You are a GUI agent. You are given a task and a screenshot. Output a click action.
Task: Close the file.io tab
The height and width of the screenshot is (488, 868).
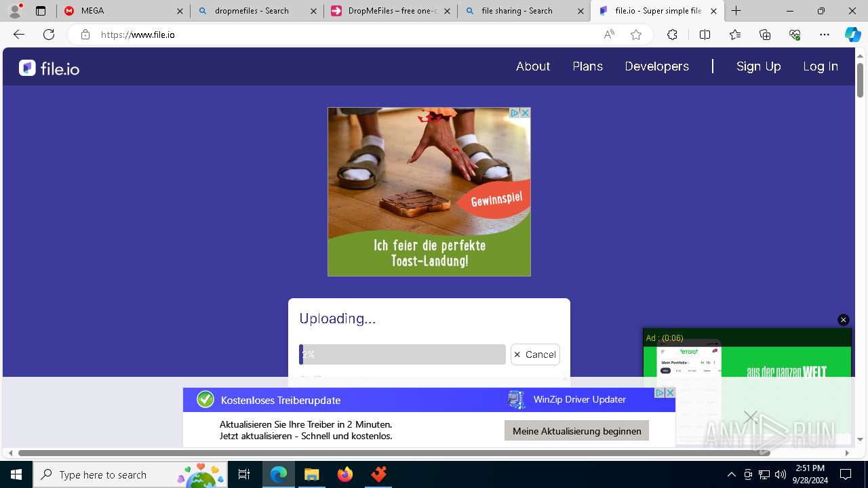click(713, 11)
